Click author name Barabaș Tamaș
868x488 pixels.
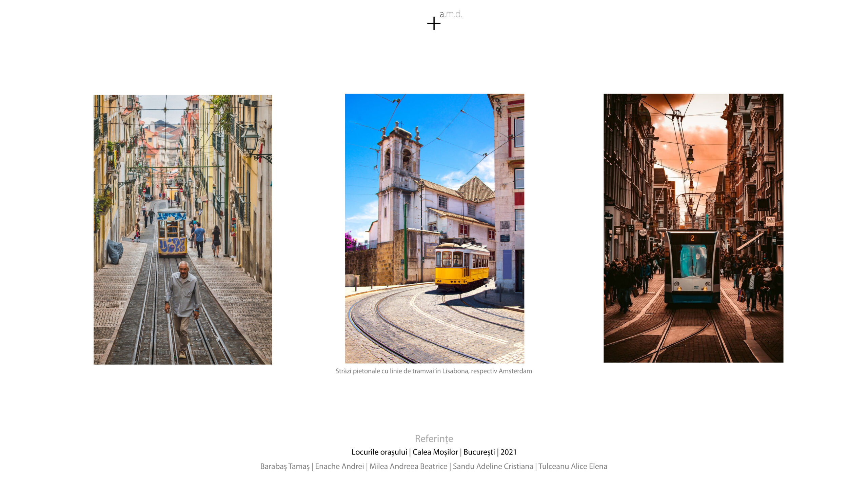click(x=285, y=466)
